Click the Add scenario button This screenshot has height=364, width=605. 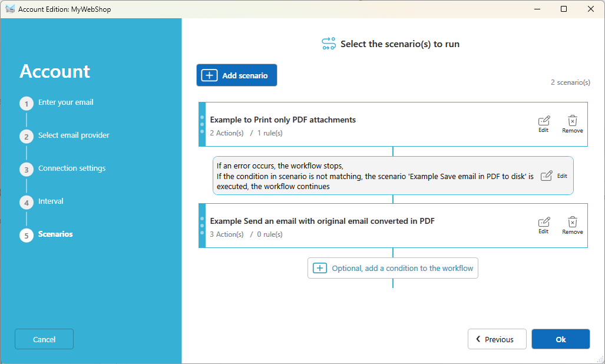point(236,75)
